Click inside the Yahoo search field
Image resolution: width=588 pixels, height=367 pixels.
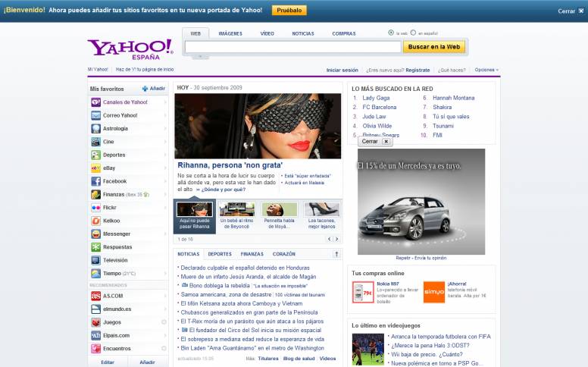point(292,47)
